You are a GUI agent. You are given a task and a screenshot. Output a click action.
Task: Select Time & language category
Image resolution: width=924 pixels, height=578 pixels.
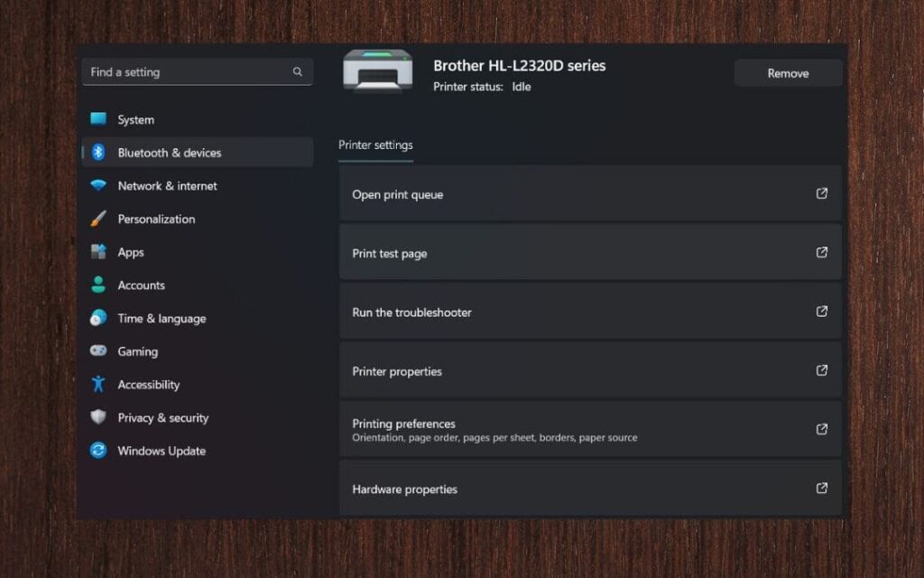[162, 319]
